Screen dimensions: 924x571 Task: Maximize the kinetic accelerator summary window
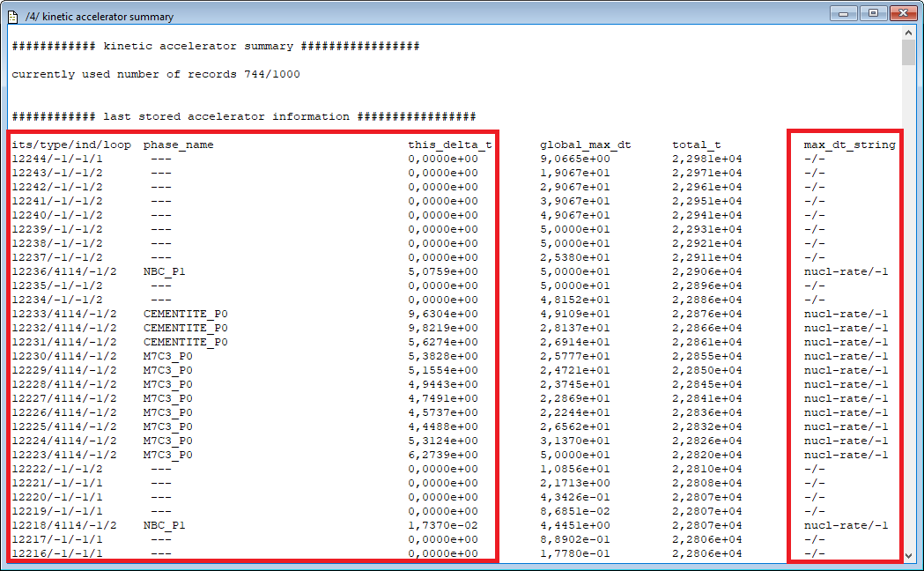click(x=873, y=13)
